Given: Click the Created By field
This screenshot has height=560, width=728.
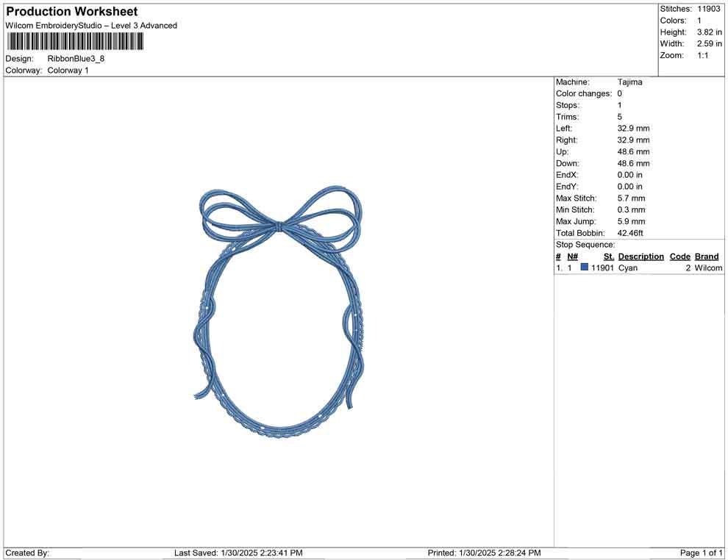Looking at the screenshot, I should (26, 552).
